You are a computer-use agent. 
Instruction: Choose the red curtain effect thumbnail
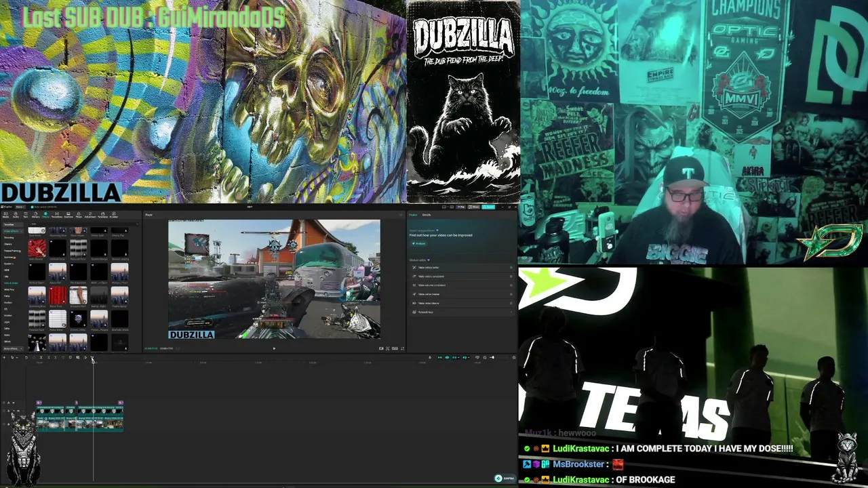pos(58,296)
